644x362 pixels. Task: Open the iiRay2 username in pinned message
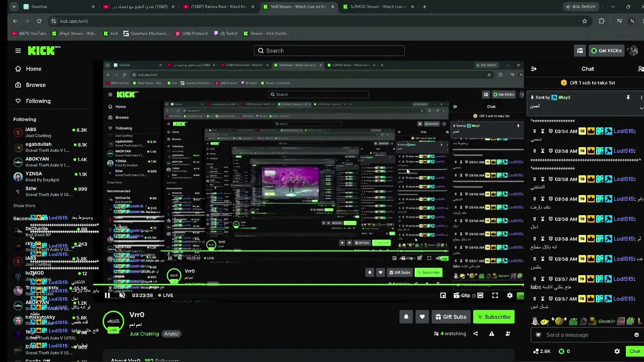(564, 98)
